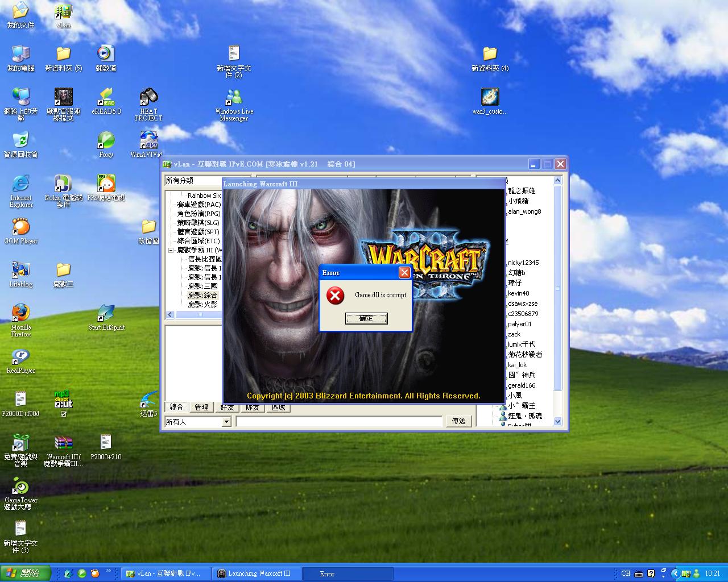Switch to the 綜合 tab

click(x=176, y=407)
